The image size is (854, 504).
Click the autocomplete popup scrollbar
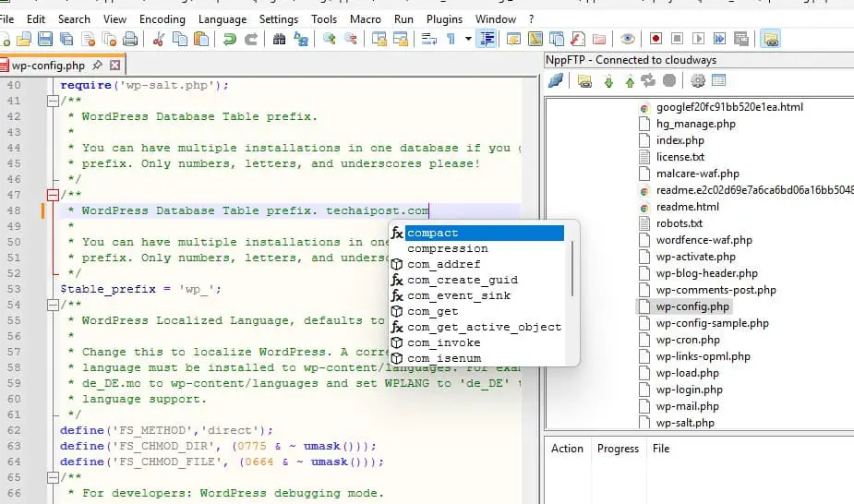[x=571, y=269]
